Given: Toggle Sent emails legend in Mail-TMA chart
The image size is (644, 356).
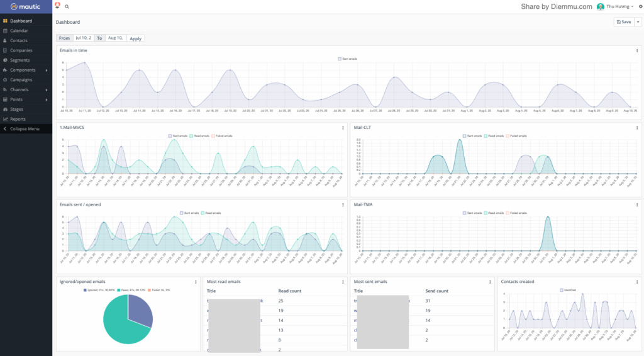Looking at the screenshot, I should tap(472, 213).
